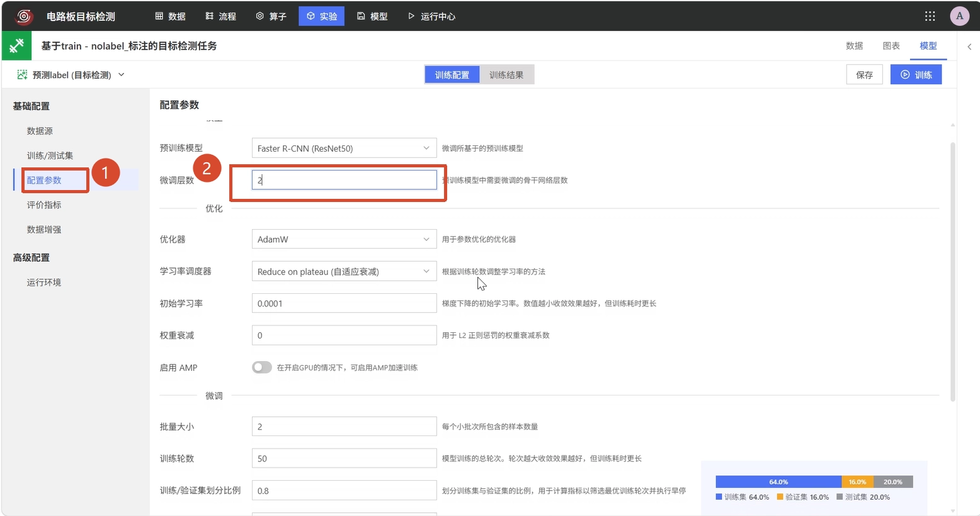This screenshot has width=980, height=516.
Task: Open the 学习率调度器 dropdown
Action: (344, 271)
